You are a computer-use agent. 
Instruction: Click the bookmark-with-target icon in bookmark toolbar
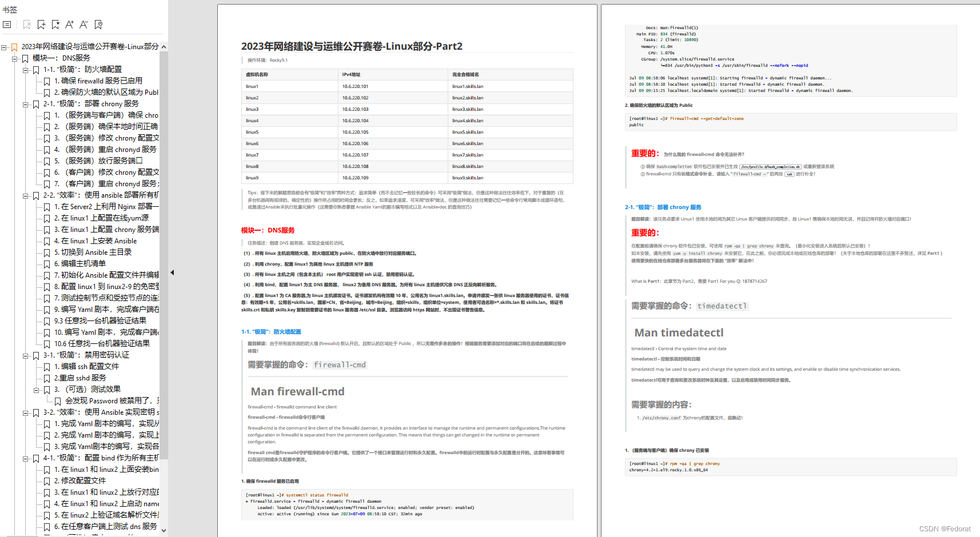(x=98, y=25)
